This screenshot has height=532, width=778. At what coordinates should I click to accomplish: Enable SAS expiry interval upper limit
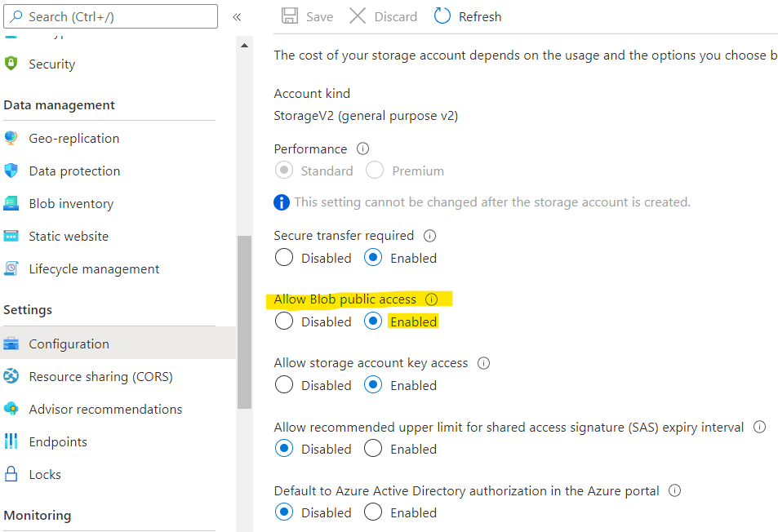tap(373, 449)
